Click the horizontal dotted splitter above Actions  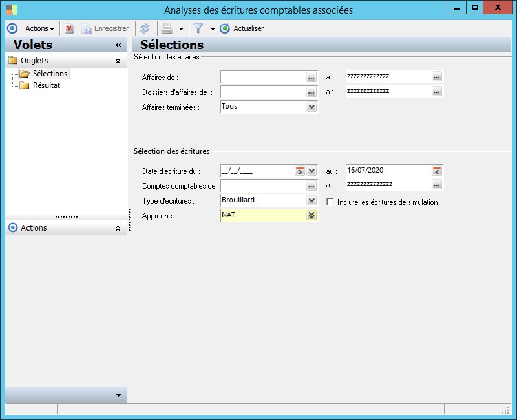coord(67,217)
